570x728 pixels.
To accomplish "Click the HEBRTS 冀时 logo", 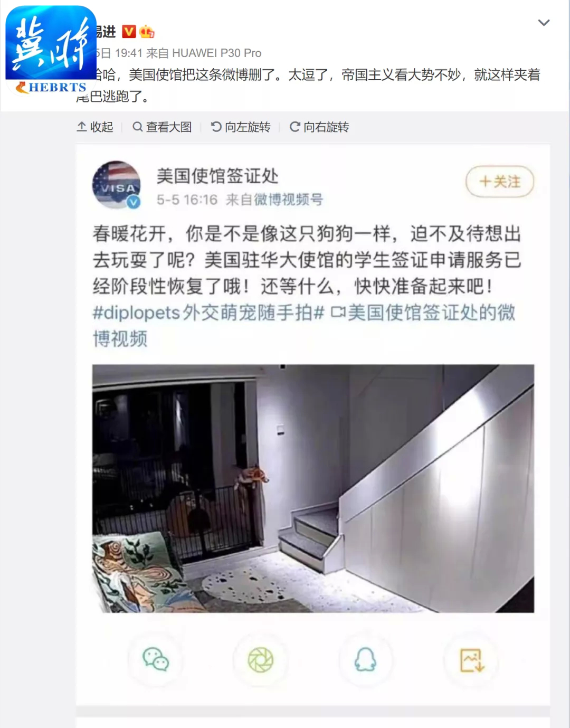I will pos(51,51).
